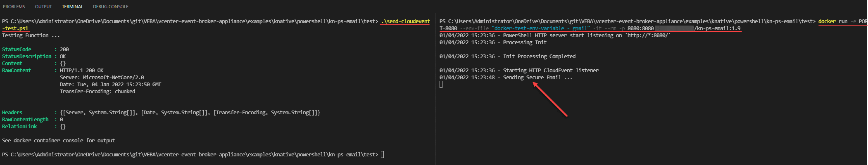
Task: Click the kn-ps-email:1.9 image name
Action: pos(719,28)
